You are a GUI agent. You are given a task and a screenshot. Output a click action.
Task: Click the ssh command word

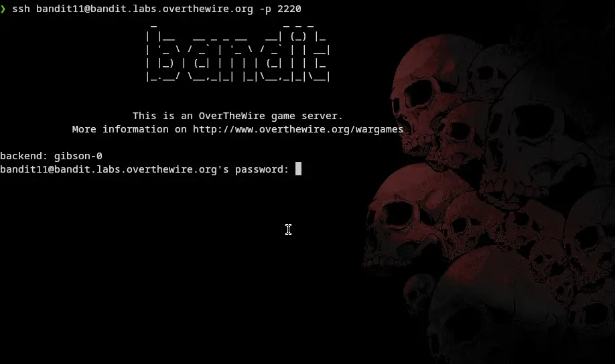tap(21, 9)
